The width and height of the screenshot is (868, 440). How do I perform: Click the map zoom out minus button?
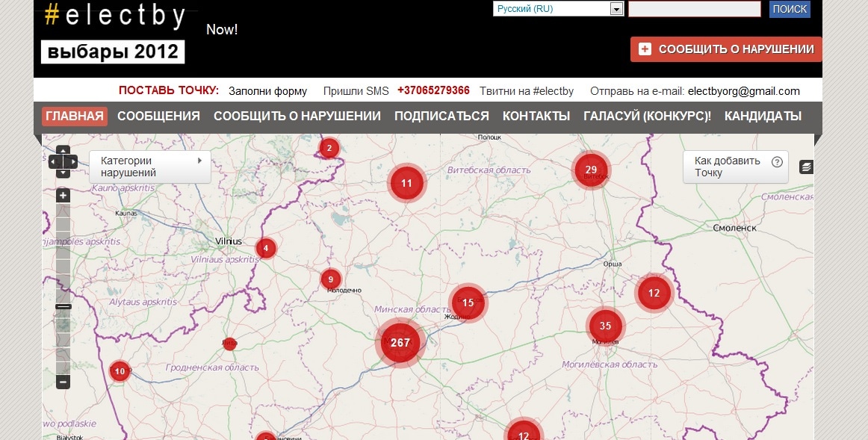pyautogui.click(x=63, y=382)
